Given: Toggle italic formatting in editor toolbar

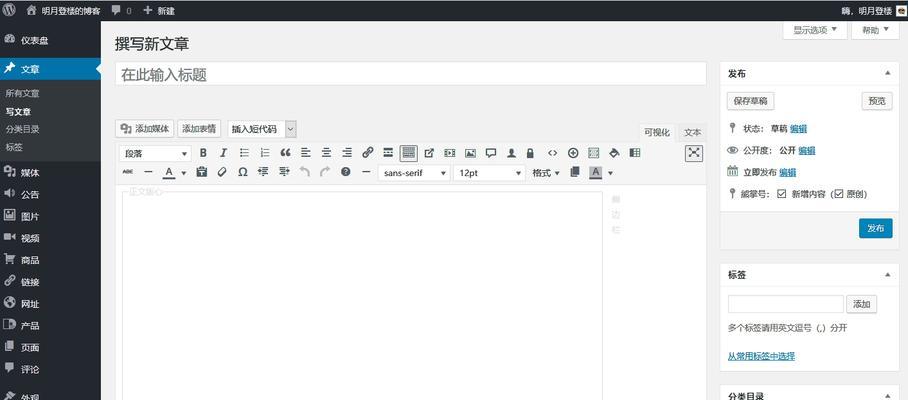Looking at the screenshot, I should pyautogui.click(x=223, y=153).
